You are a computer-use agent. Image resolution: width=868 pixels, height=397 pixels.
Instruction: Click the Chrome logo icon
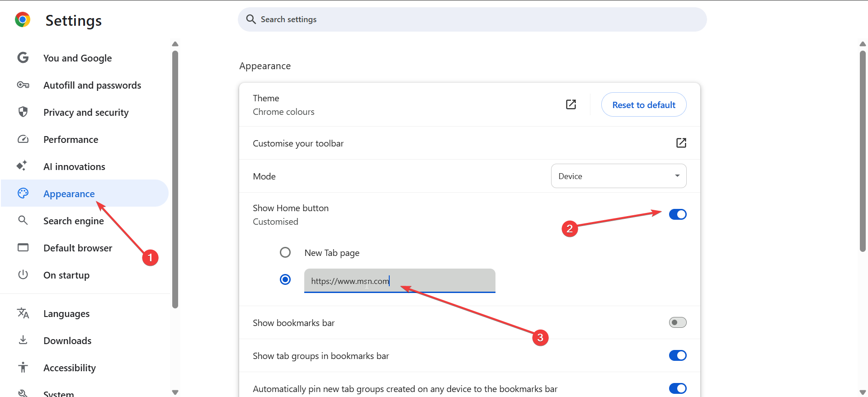tap(23, 20)
